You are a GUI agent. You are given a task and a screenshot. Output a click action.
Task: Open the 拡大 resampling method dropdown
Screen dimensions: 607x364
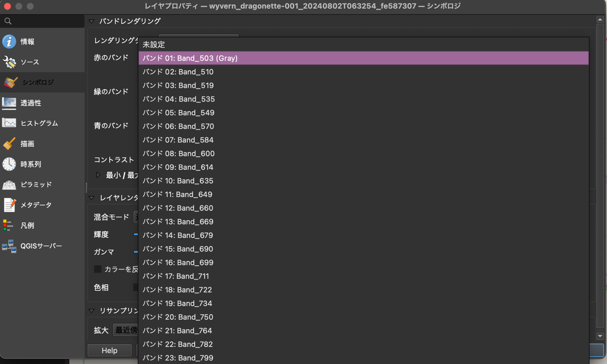(126, 330)
